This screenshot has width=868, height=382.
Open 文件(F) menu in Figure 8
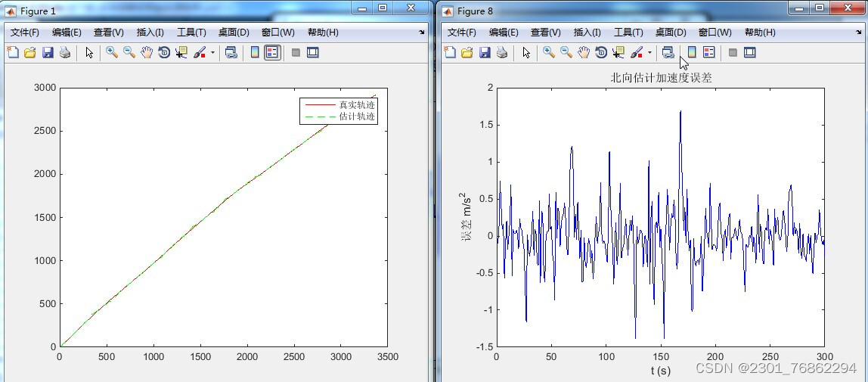(x=462, y=33)
